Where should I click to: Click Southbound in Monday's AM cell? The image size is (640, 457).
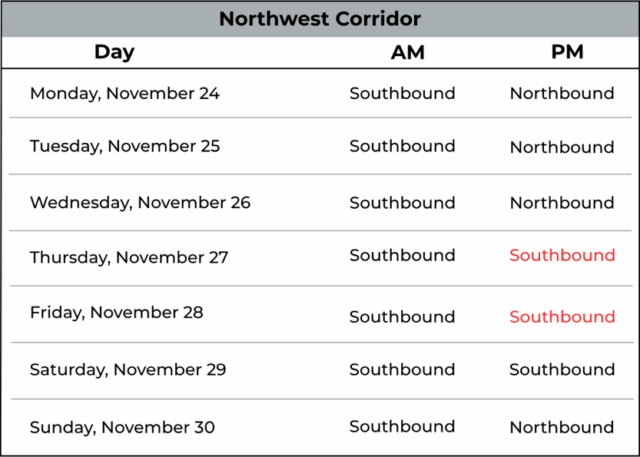[402, 94]
